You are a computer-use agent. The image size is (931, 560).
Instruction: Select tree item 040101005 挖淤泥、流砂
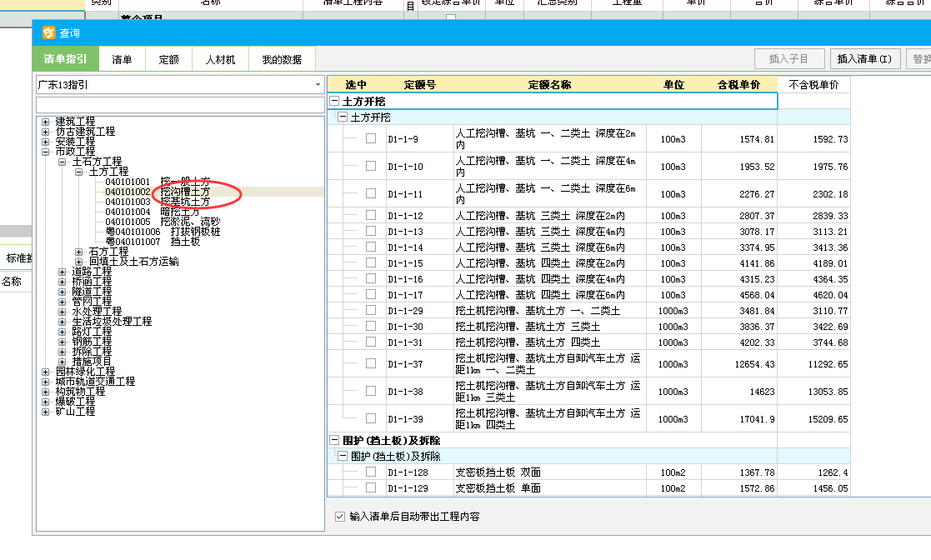click(162, 222)
